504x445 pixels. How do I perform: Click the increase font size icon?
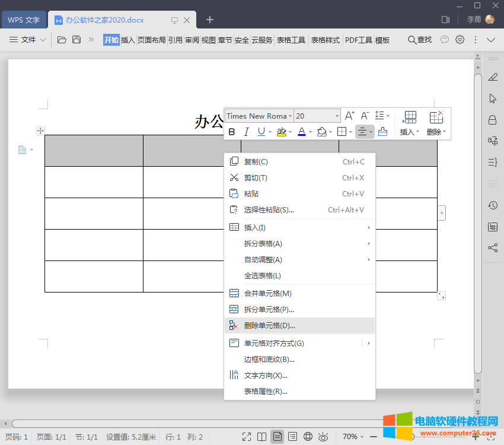tap(349, 116)
